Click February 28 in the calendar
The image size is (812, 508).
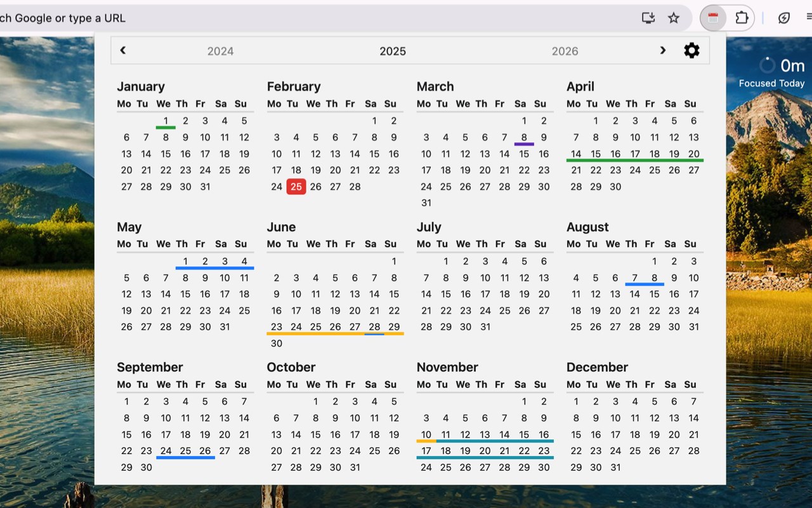click(355, 187)
